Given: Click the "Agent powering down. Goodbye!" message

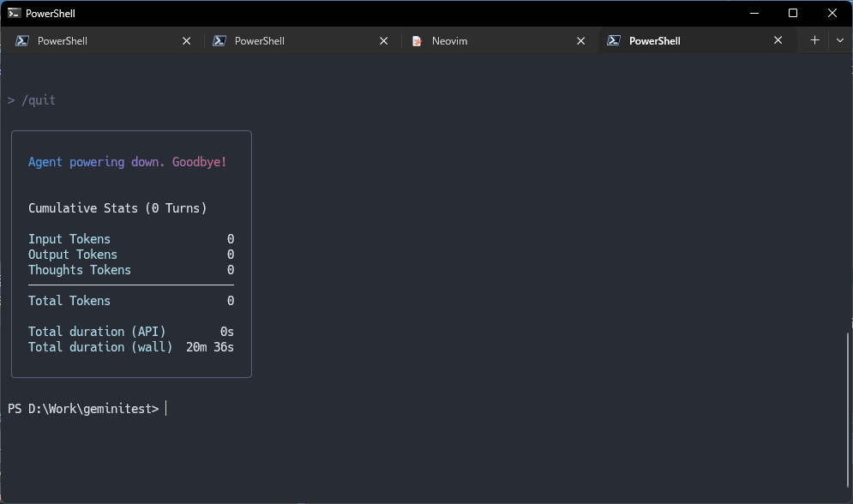Looking at the screenshot, I should pos(127,162).
